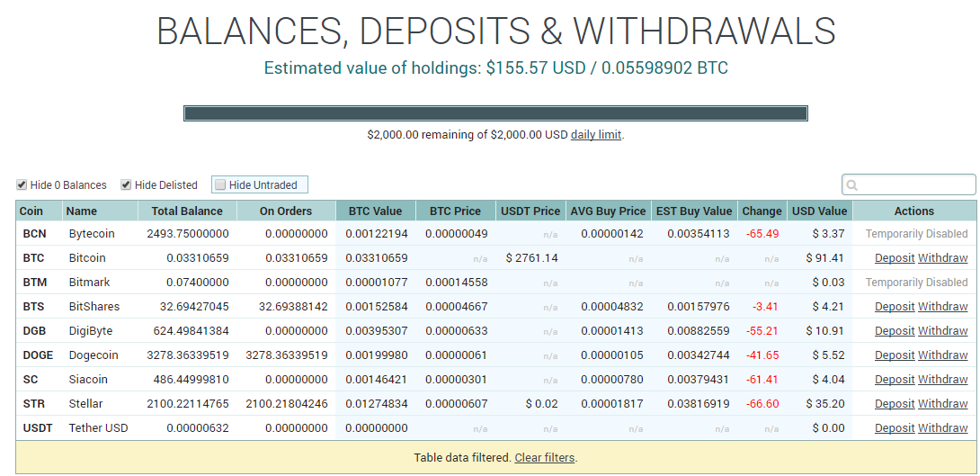
Task: Sort by Name column header
Action: click(100, 211)
